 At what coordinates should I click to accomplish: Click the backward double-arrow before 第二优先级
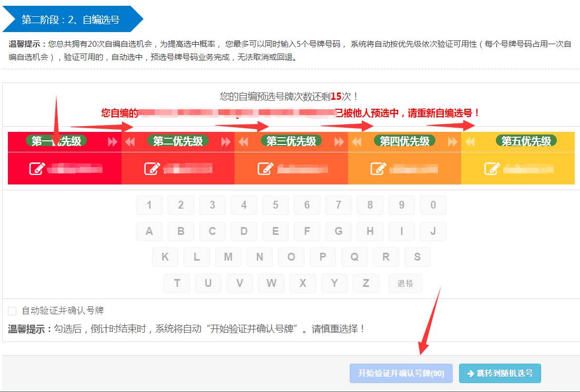(129, 141)
